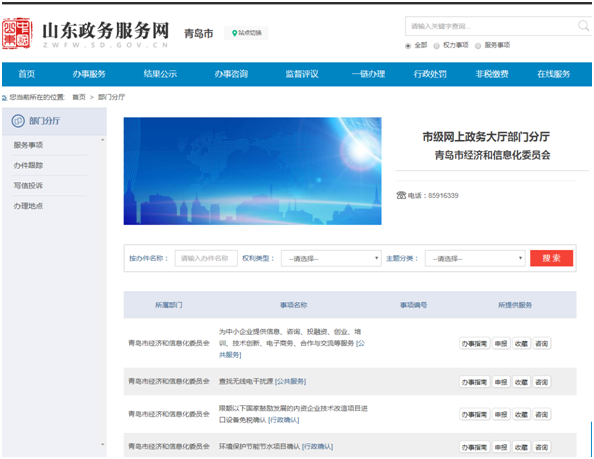Click the 山东政务服务网 site title
The width and height of the screenshot is (594, 459).
(106, 30)
